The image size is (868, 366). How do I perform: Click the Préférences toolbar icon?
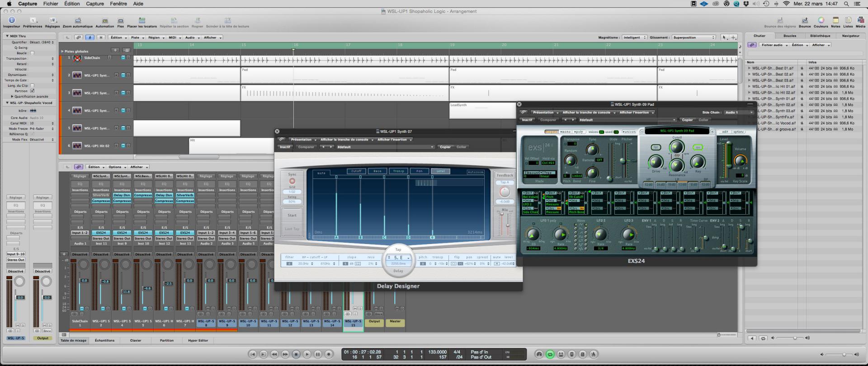coord(33,20)
